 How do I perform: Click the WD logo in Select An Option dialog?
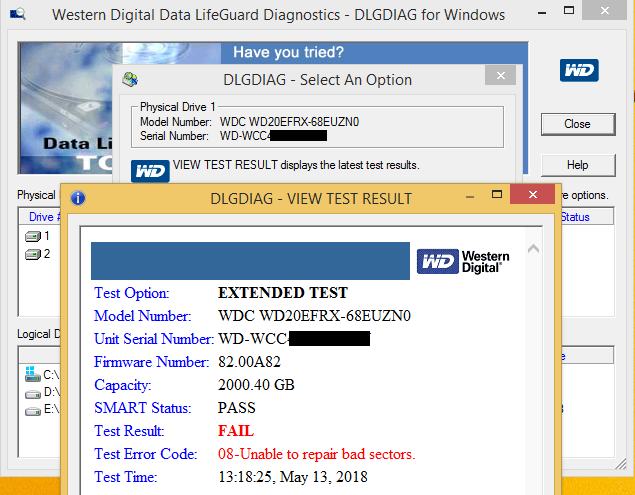150,171
